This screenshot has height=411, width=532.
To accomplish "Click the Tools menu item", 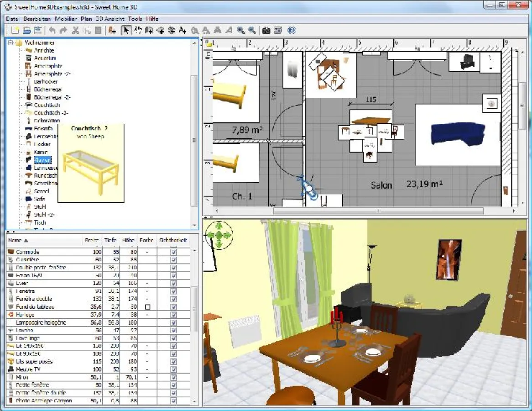I will point(135,19).
